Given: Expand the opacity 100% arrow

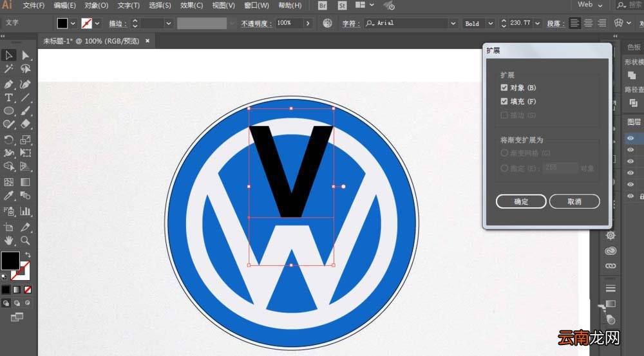Looking at the screenshot, I should pos(308,23).
